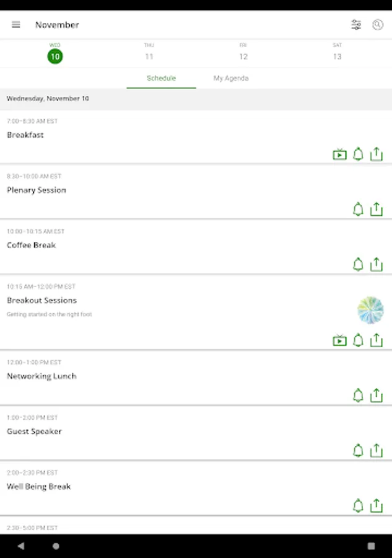Open the hamburger navigation menu
This screenshot has height=558, width=392.
coord(16,25)
